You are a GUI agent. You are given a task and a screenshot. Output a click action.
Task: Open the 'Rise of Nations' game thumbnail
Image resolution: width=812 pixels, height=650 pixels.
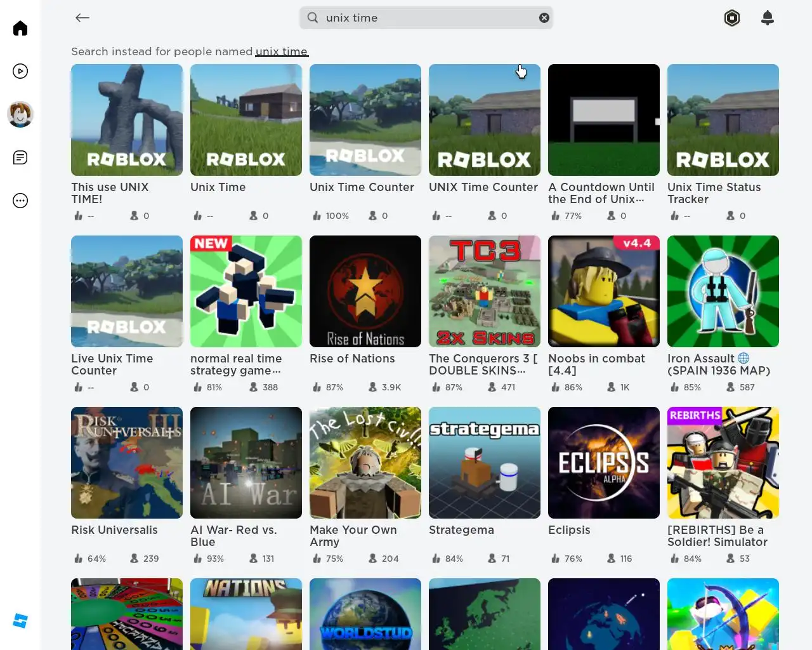coord(365,291)
